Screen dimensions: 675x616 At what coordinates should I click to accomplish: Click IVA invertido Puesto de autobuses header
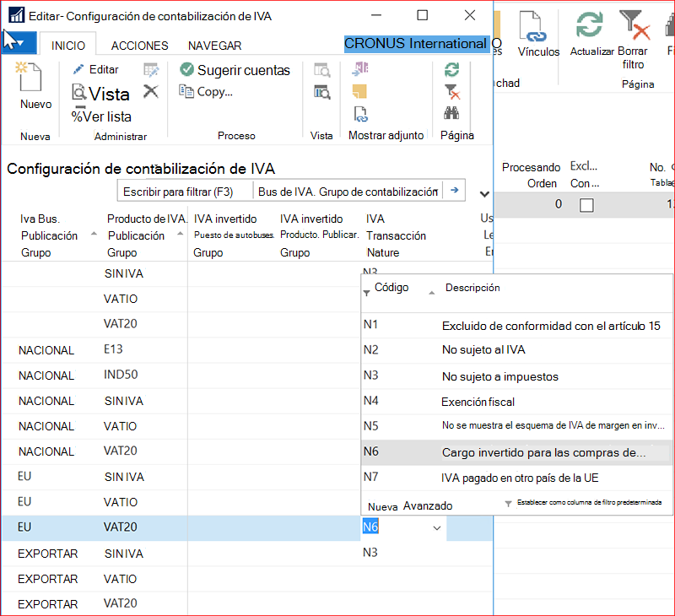(x=234, y=235)
